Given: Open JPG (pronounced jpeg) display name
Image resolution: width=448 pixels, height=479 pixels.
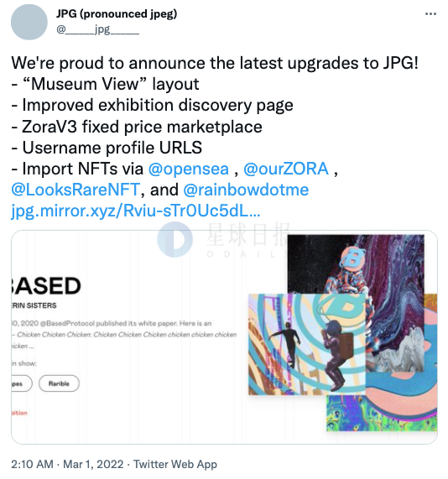Looking at the screenshot, I should (117, 13).
